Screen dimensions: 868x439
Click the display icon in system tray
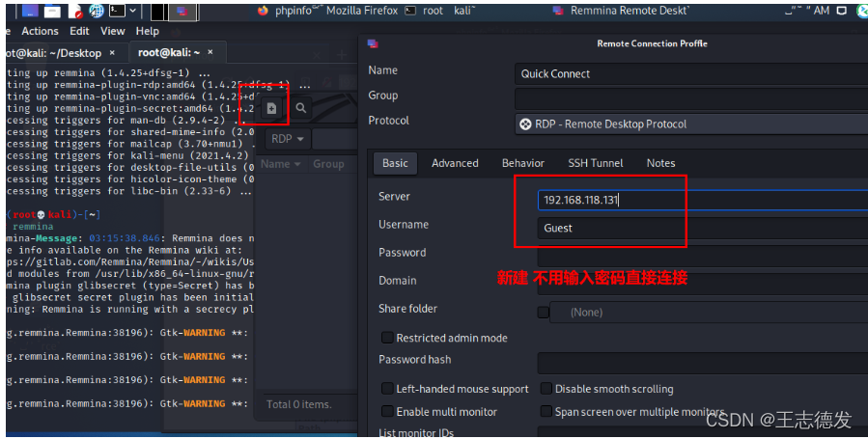click(x=841, y=11)
